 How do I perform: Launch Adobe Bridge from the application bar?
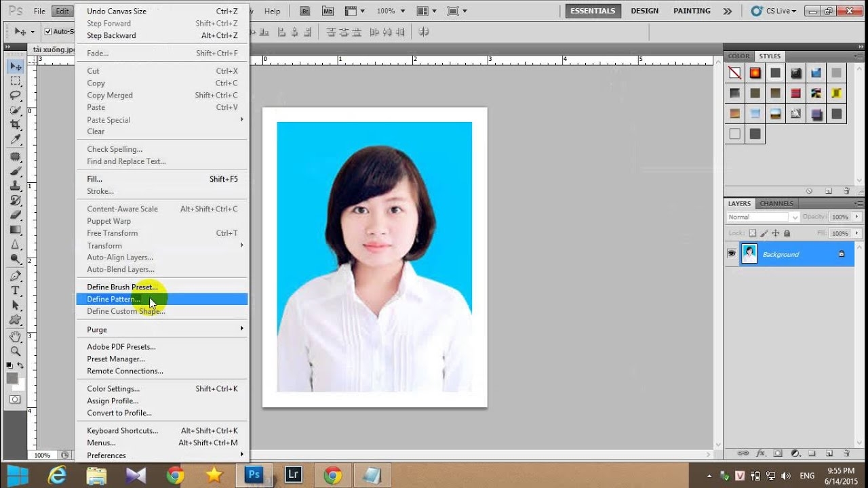tap(304, 11)
